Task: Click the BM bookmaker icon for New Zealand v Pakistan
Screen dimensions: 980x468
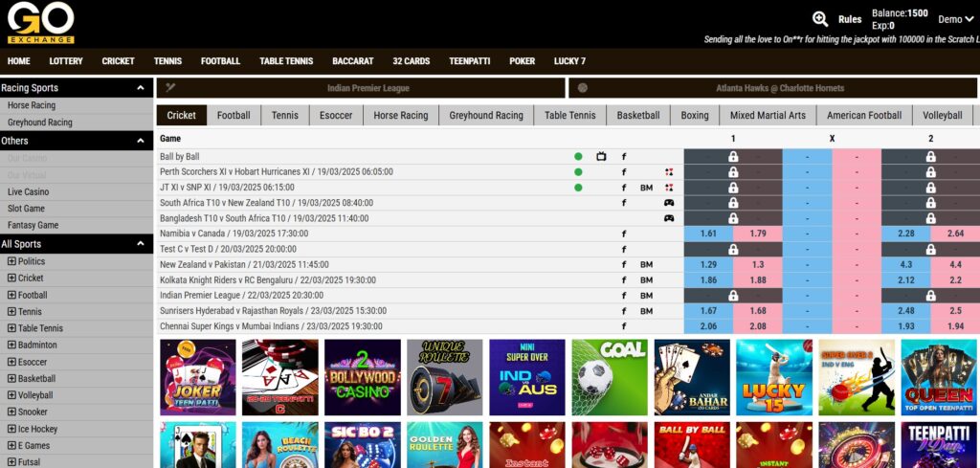Action: click(x=646, y=264)
